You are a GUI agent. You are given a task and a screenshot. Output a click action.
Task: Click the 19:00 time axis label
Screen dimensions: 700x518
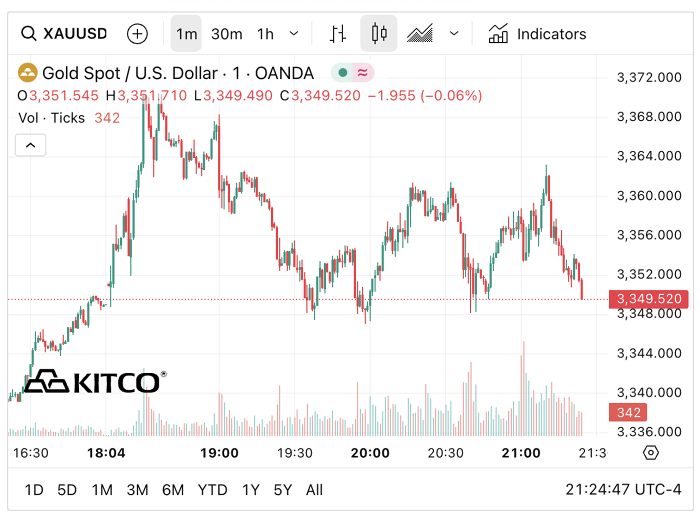pyautogui.click(x=219, y=453)
